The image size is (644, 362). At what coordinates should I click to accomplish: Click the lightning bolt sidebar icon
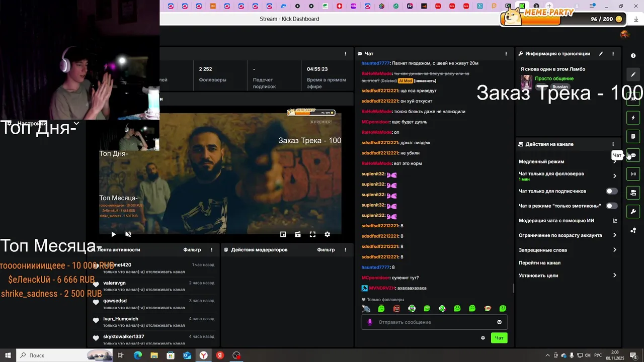(633, 118)
